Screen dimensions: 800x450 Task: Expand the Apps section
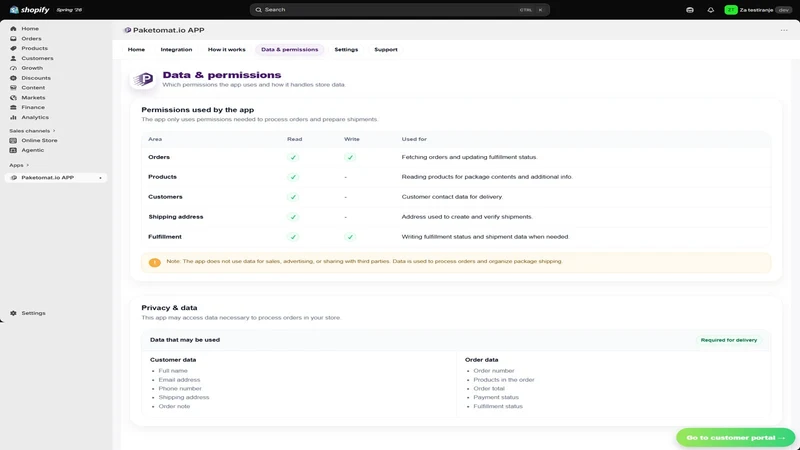pyautogui.click(x=19, y=165)
